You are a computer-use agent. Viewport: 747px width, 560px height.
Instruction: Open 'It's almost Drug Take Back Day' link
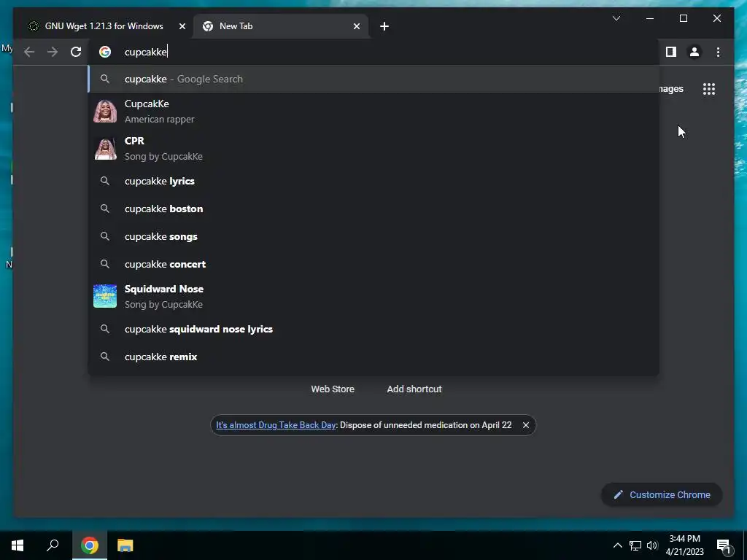(x=276, y=425)
